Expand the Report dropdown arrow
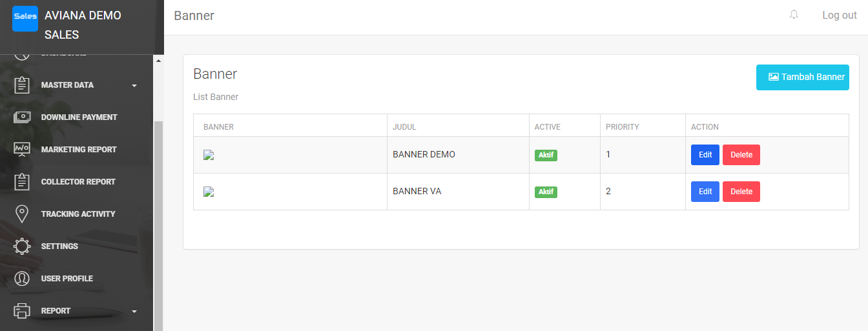 [134, 311]
